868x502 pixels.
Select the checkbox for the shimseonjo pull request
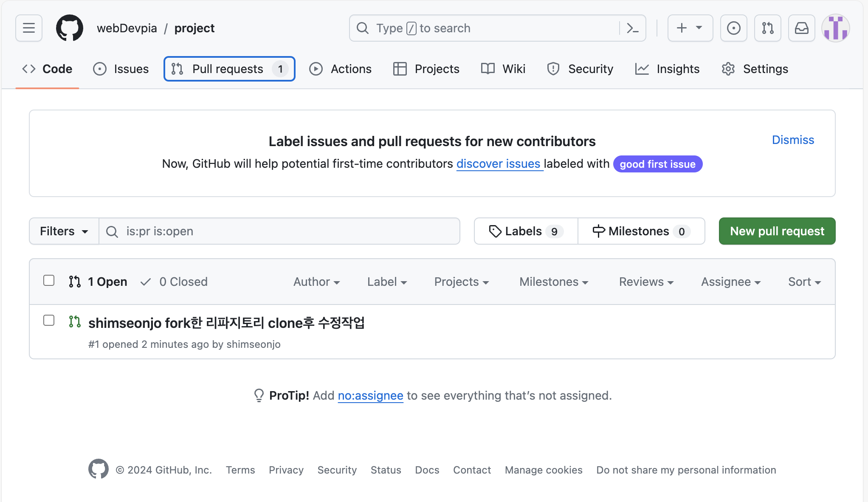pyautogui.click(x=49, y=321)
